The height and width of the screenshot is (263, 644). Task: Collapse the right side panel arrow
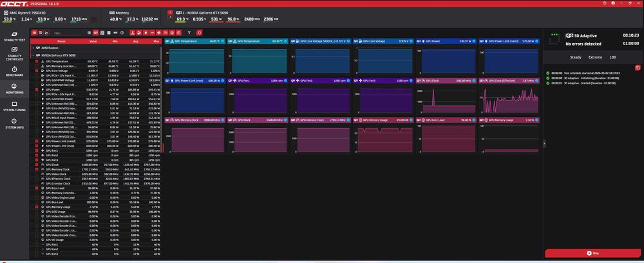[544, 143]
